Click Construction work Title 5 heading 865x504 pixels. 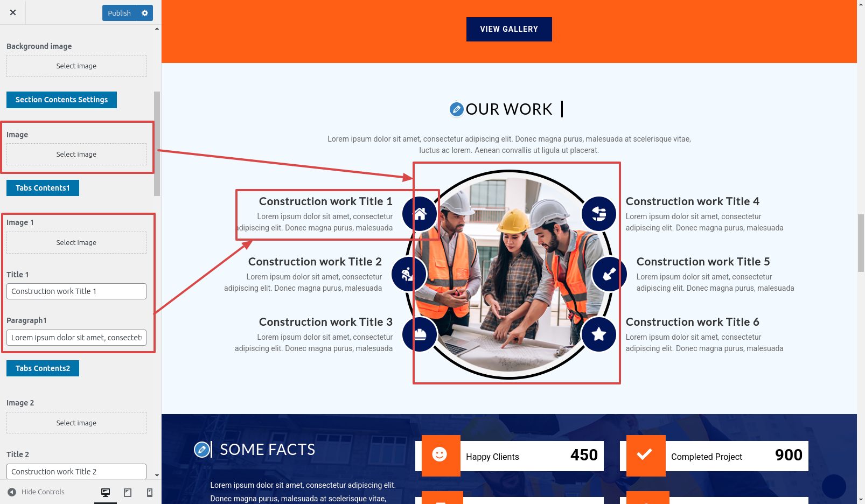(x=703, y=262)
